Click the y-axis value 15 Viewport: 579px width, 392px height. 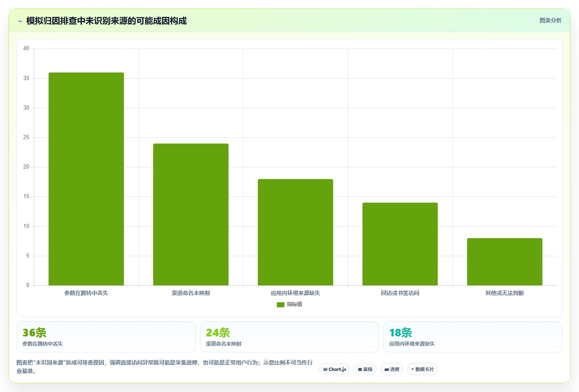(26, 196)
